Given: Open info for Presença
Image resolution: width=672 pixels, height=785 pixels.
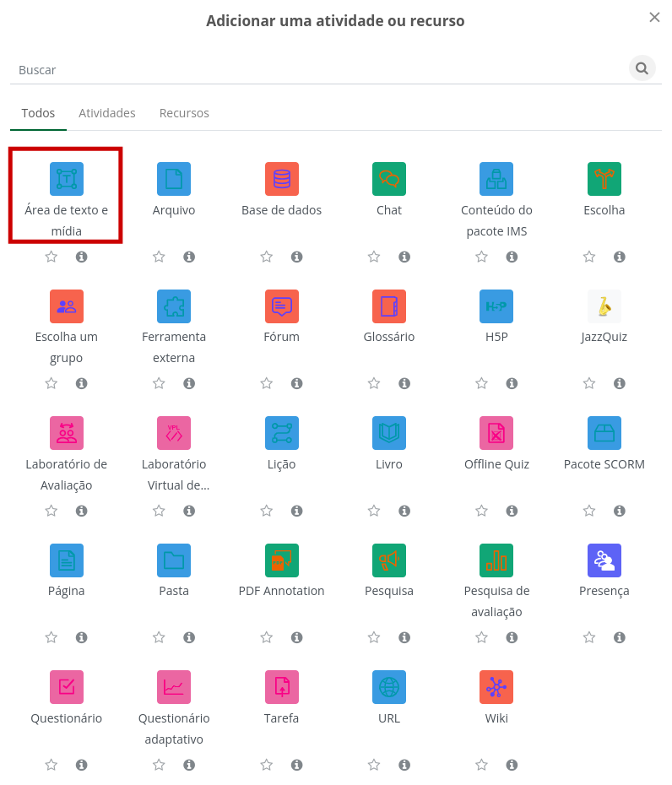Looking at the screenshot, I should 620,637.
